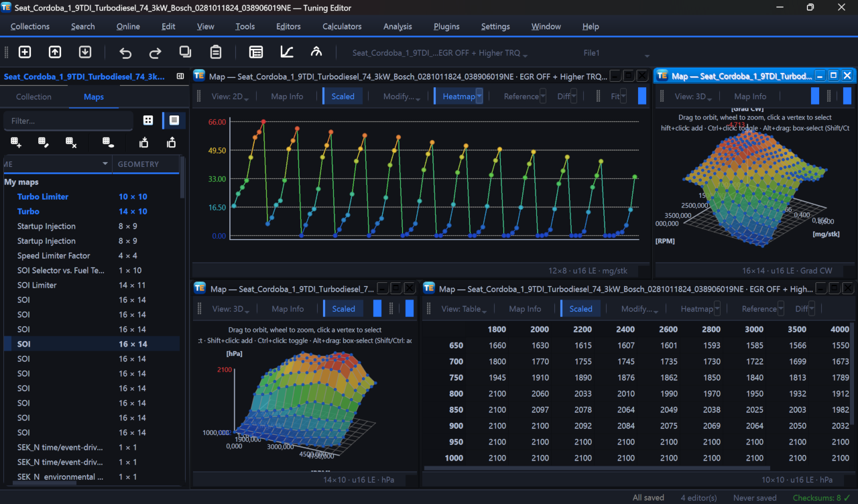Click the undo arrow icon
The height and width of the screenshot is (504, 858).
[125, 52]
